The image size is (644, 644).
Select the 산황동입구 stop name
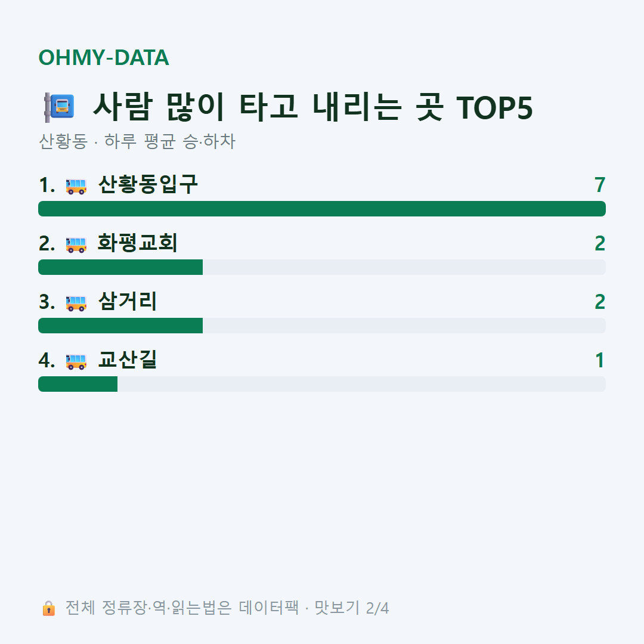148,185
